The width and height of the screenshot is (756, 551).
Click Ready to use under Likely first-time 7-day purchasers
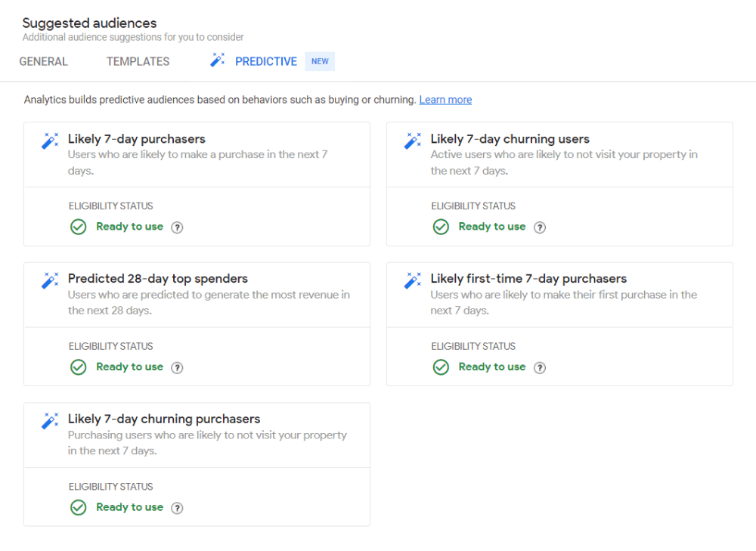492,367
